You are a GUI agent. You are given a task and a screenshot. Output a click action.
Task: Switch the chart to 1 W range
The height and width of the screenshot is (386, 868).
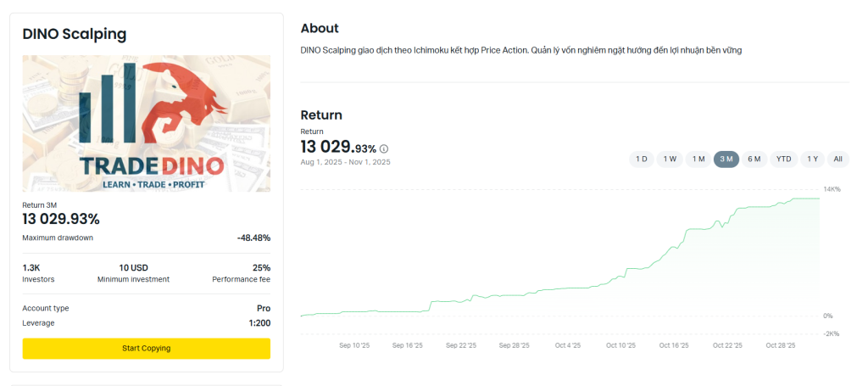670,159
